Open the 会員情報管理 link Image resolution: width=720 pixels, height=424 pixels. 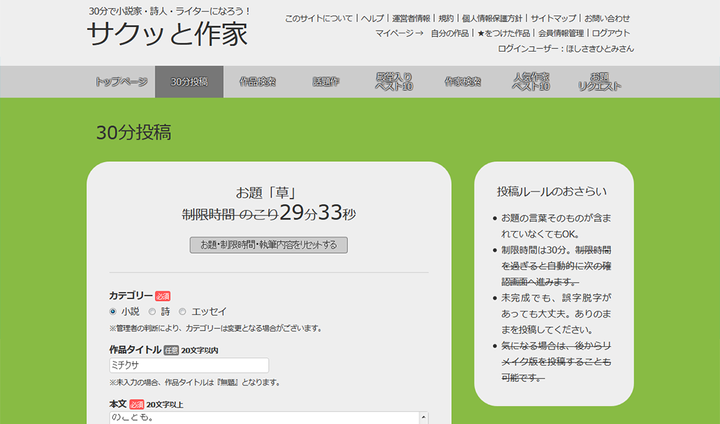(561, 33)
